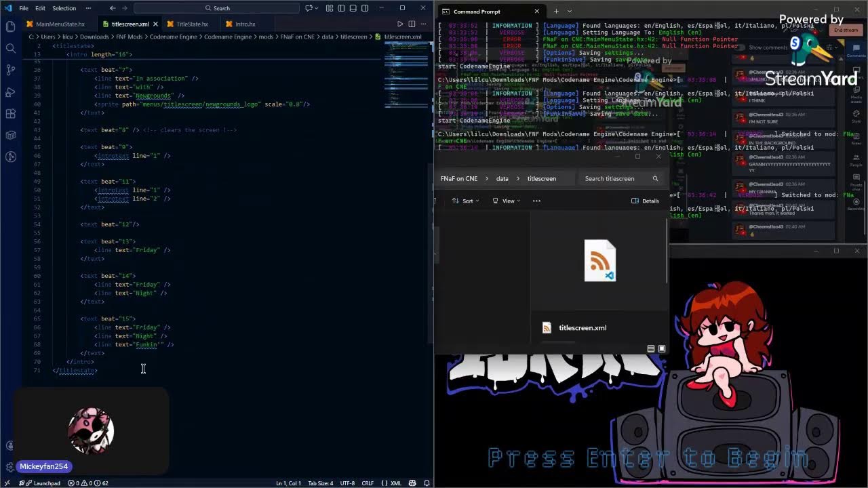The height and width of the screenshot is (488, 868).
Task: Open the Accounts icon in activity bar
Action: coord(9,445)
